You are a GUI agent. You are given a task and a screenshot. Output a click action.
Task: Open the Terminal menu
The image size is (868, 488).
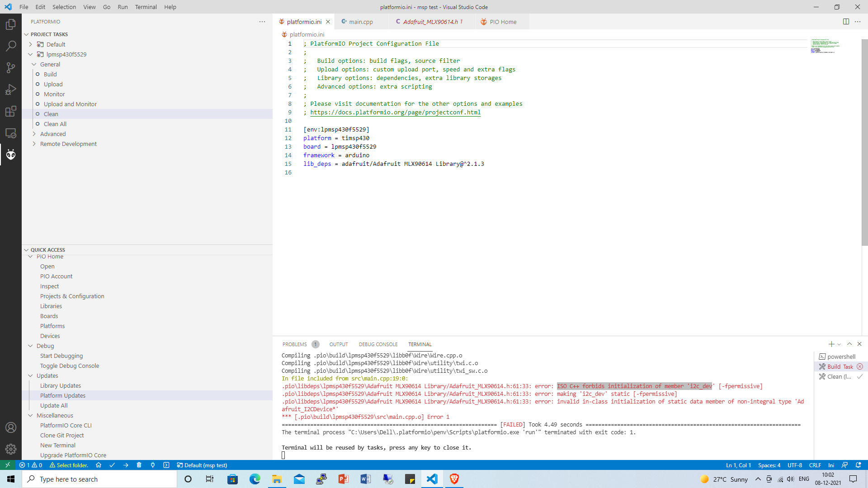pyautogui.click(x=146, y=7)
